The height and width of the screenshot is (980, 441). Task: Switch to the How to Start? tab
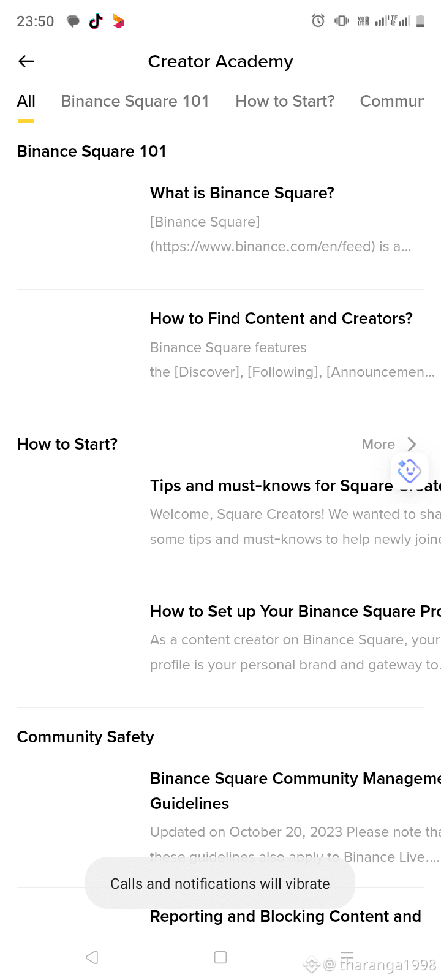(285, 101)
